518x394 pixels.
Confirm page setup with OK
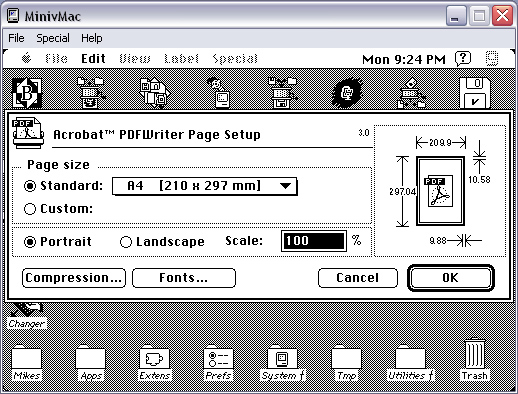(x=451, y=278)
